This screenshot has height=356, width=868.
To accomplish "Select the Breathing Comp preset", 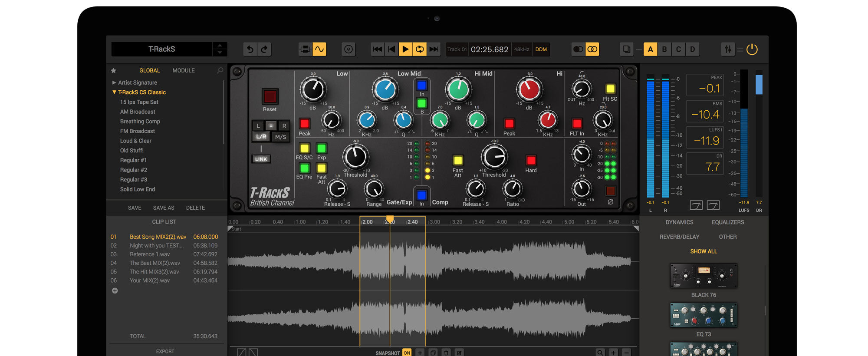I will (x=140, y=122).
